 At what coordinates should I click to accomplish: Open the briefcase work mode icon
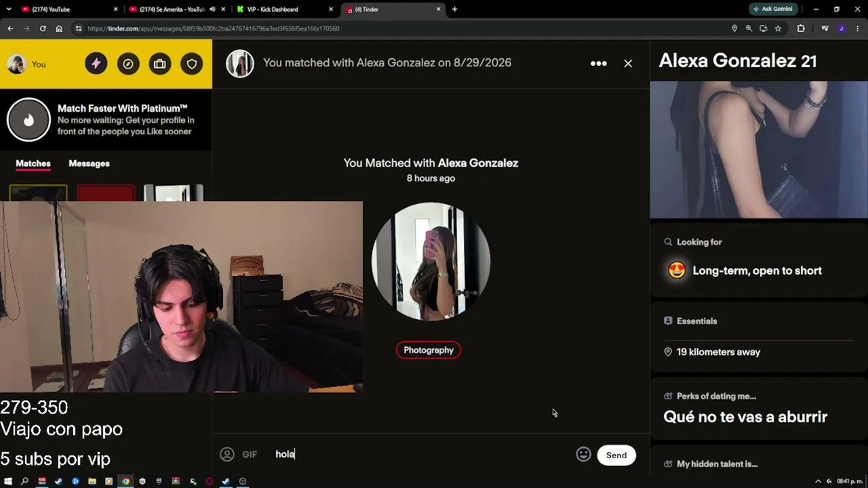coord(160,64)
